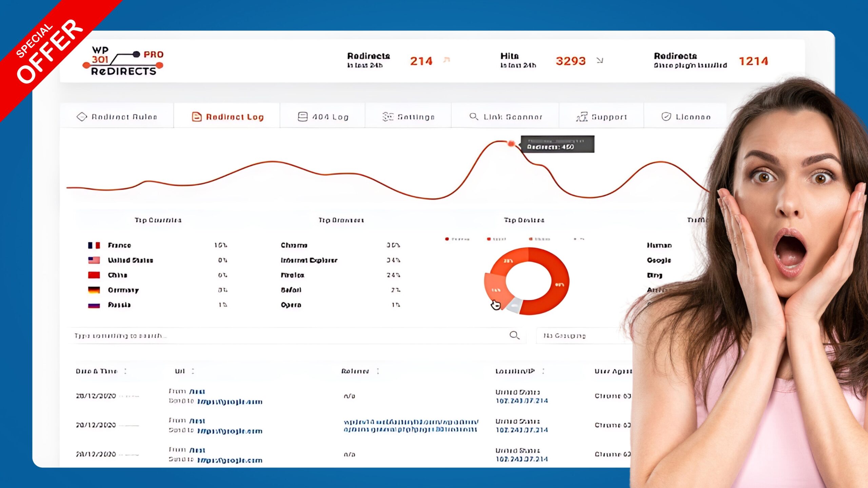The height and width of the screenshot is (488, 868).
Task: Click the first log row date
Action: click(x=96, y=396)
